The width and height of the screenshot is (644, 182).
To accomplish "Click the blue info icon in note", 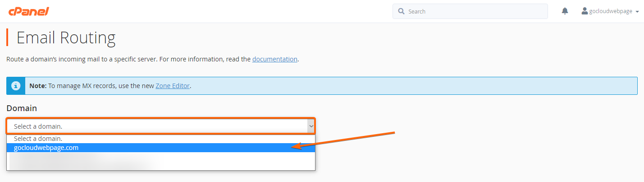I will [x=16, y=85].
